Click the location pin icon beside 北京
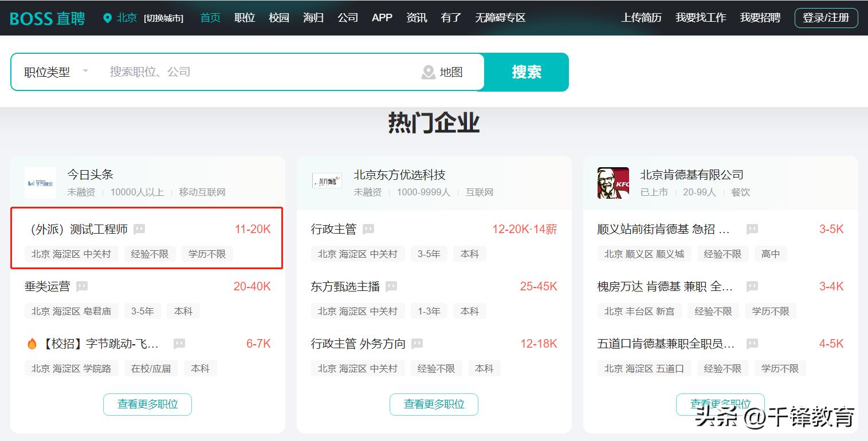The image size is (868, 441). coord(107,17)
